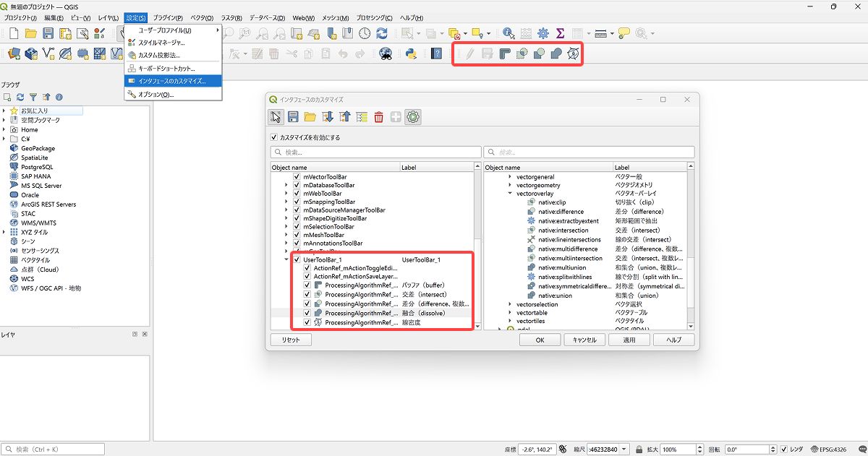Click the buffer tool in user toolbar
Image resolution: width=868 pixels, height=456 pixels.
coord(506,53)
